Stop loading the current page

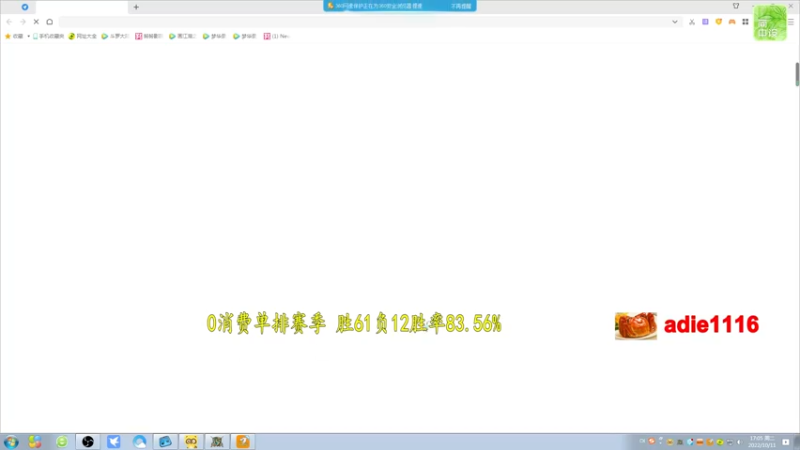pos(36,22)
